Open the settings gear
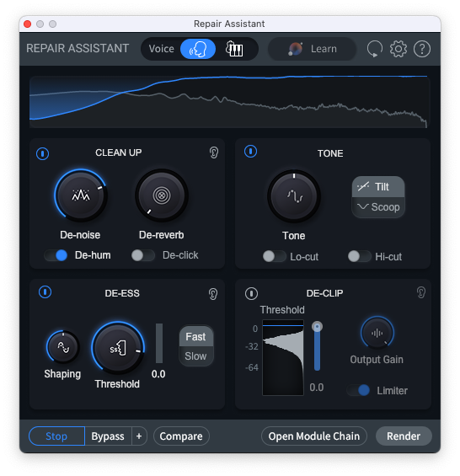460x476 pixels. 398,49
